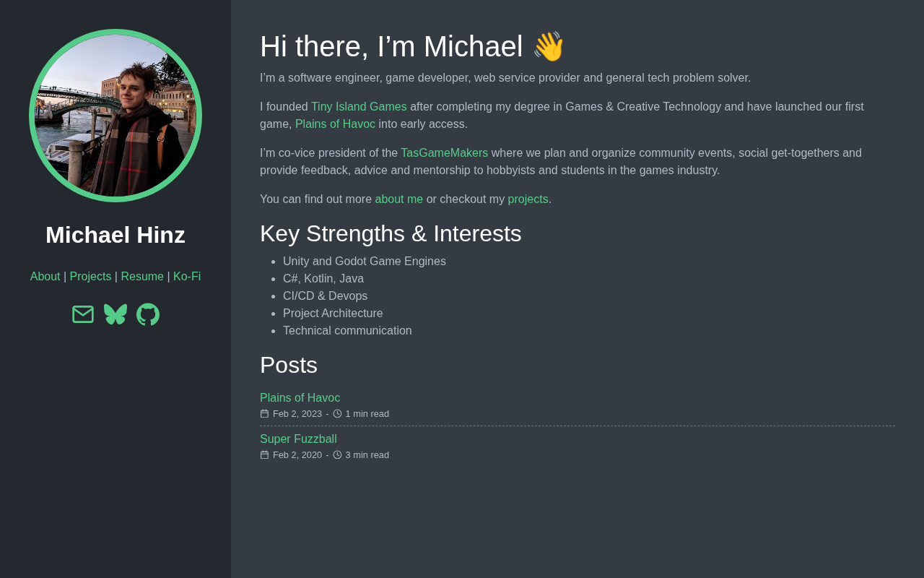Viewport: 924px width, 578px height.
Task: Visit the TasGameMakers link
Action: (444, 153)
